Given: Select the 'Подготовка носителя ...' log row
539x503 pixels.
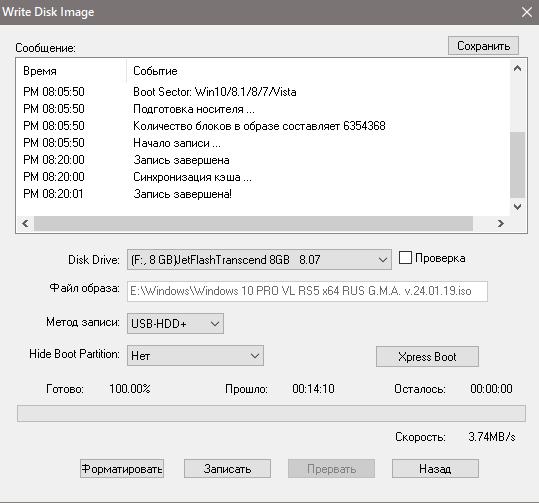Looking at the screenshot, I should 264,109.
